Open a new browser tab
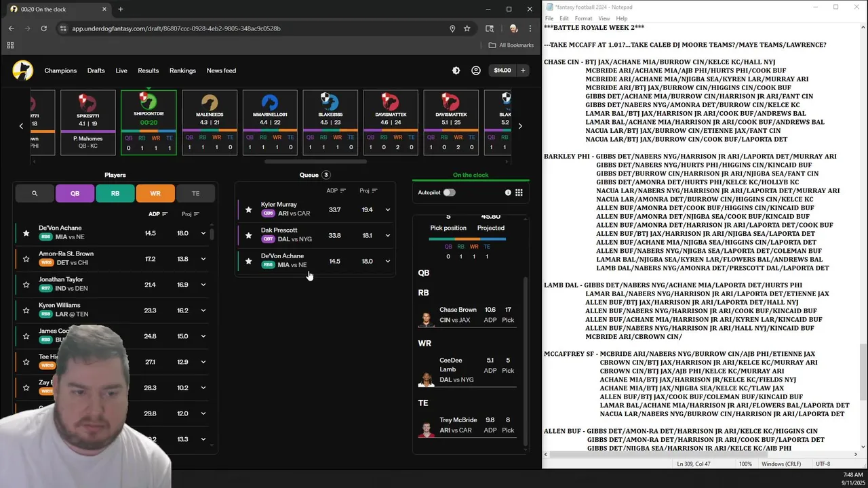 [x=121, y=9]
